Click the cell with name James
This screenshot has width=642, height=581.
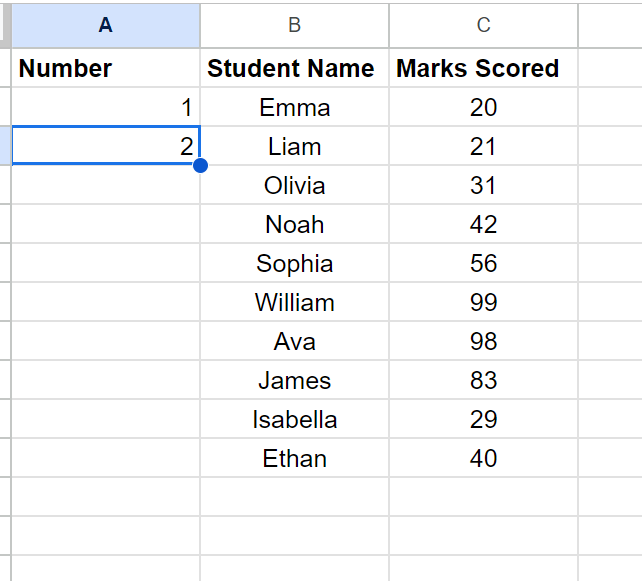[294, 381]
